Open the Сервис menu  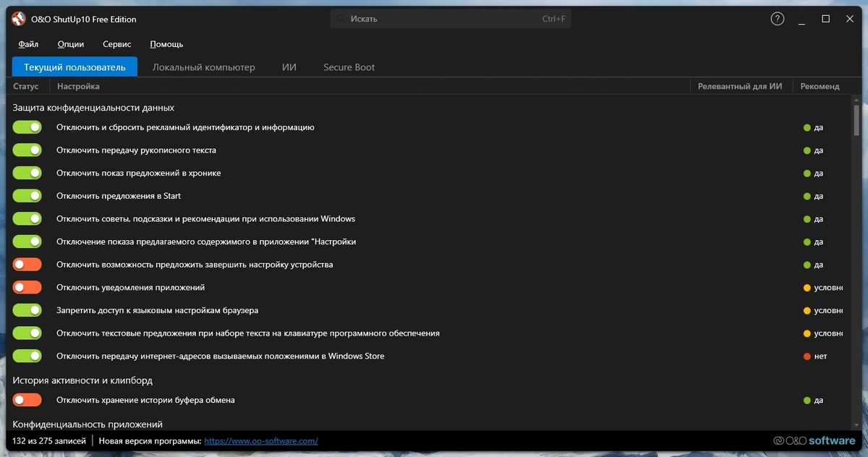(117, 44)
